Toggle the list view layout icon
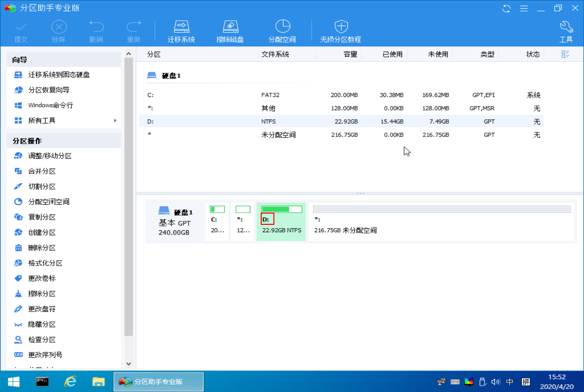 (x=565, y=54)
